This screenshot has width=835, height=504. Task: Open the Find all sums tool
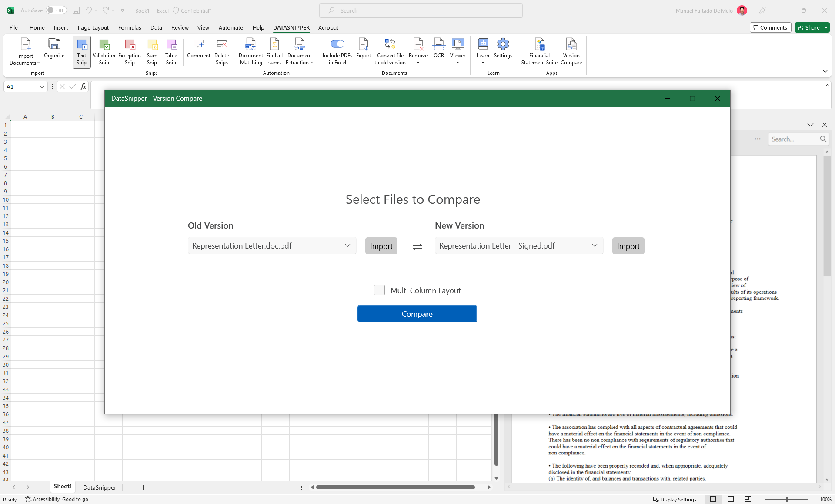(x=274, y=51)
